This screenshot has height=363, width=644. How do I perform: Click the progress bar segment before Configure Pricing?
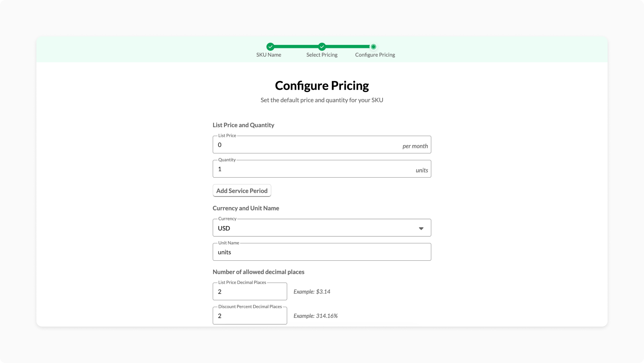(x=348, y=47)
